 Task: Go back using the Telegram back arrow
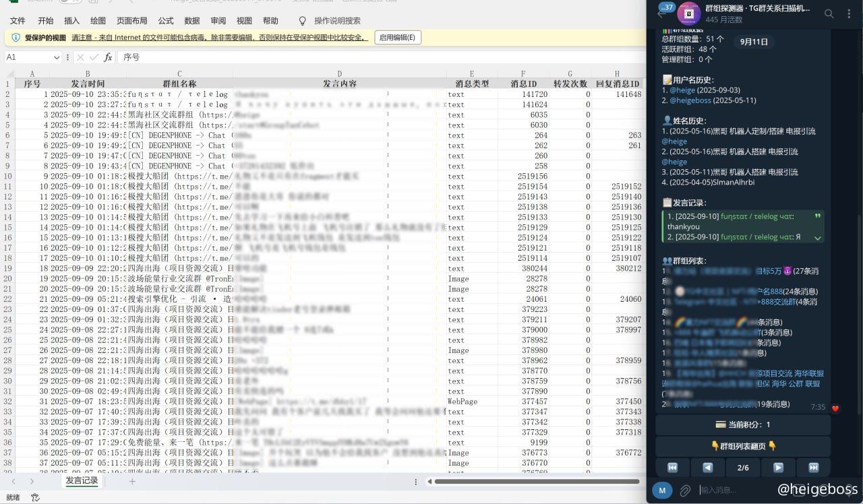tap(661, 14)
